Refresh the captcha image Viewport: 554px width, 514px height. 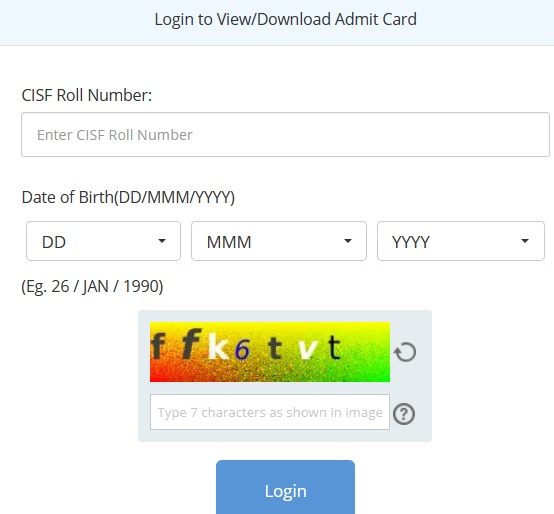point(405,352)
